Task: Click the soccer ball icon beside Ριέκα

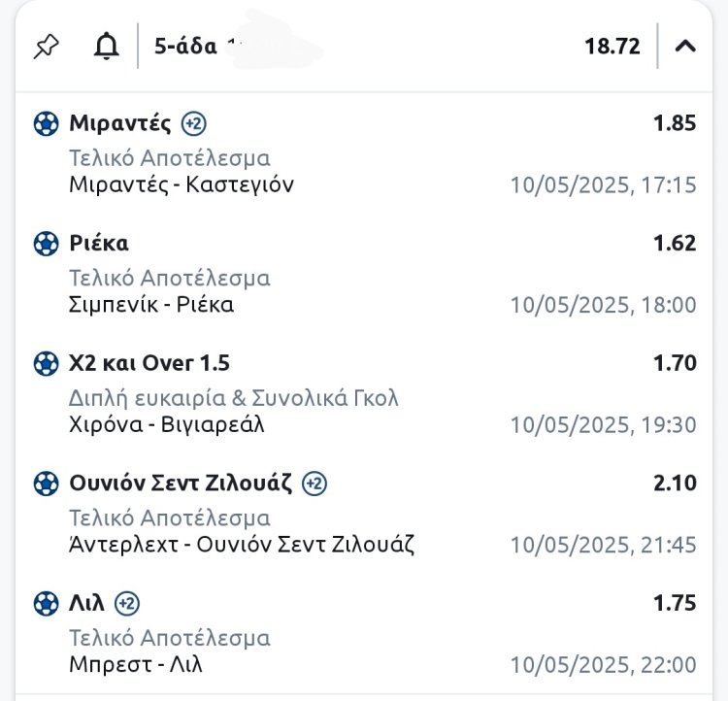Action: (46, 243)
